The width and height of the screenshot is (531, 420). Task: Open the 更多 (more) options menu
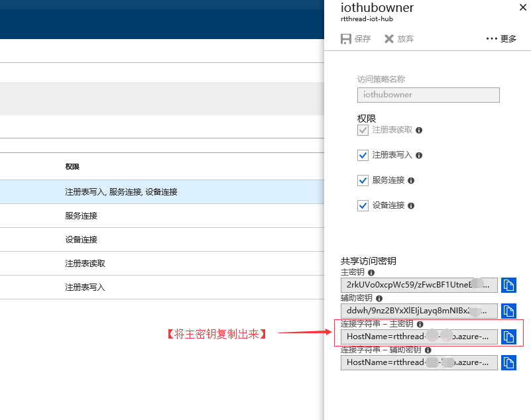pyautogui.click(x=501, y=39)
